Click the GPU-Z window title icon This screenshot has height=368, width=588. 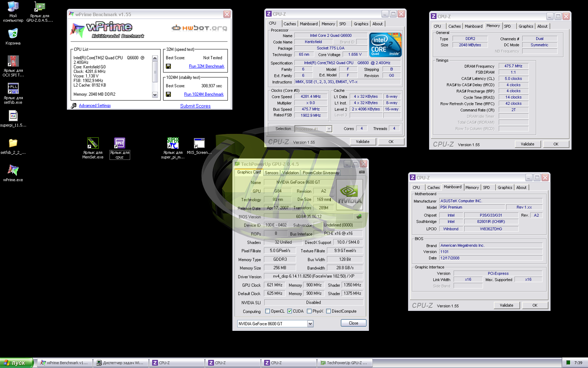click(x=237, y=164)
